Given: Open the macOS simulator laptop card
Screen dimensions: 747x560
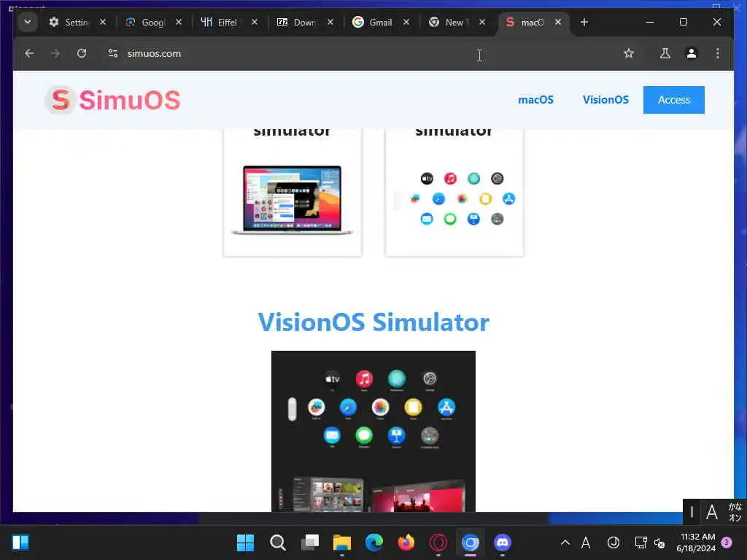Looking at the screenshot, I should [292, 192].
